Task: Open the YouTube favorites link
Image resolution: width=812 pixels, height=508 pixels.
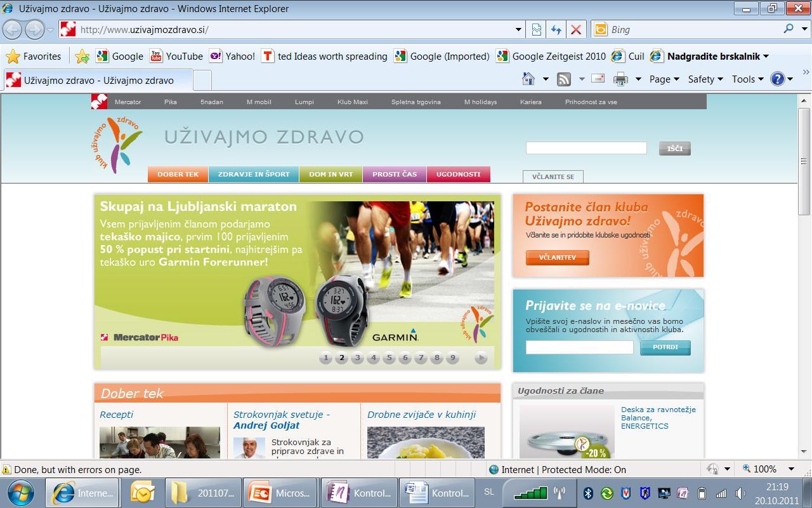Action: (x=176, y=56)
